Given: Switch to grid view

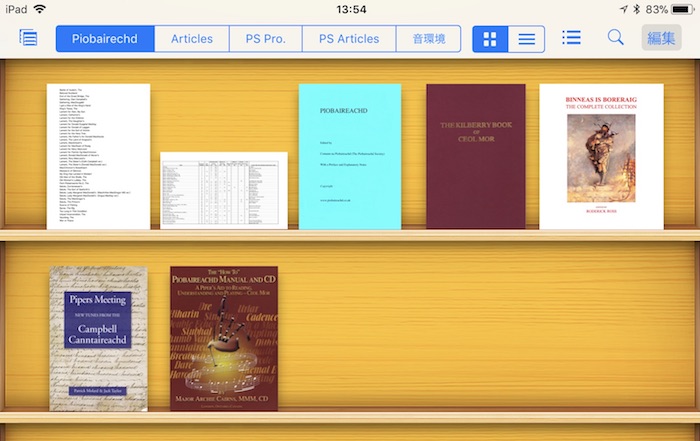Looking at the screenshot, I should click(x=490, y=39).
